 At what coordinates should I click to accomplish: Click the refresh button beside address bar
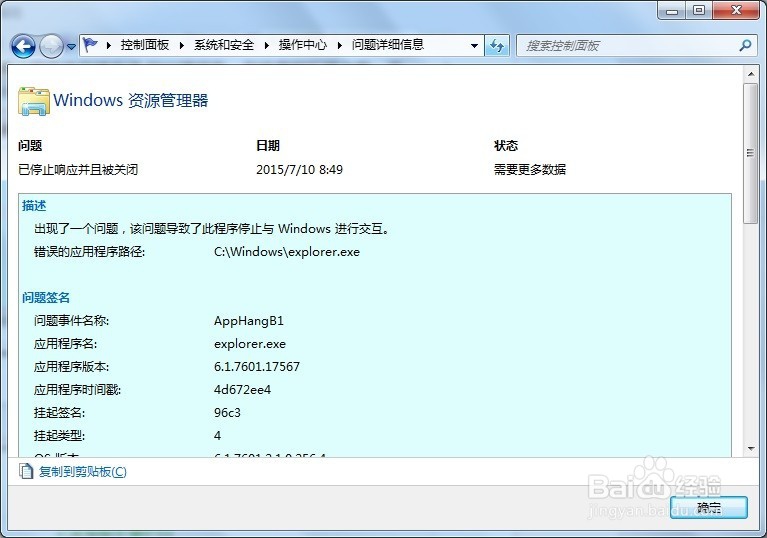496,46
